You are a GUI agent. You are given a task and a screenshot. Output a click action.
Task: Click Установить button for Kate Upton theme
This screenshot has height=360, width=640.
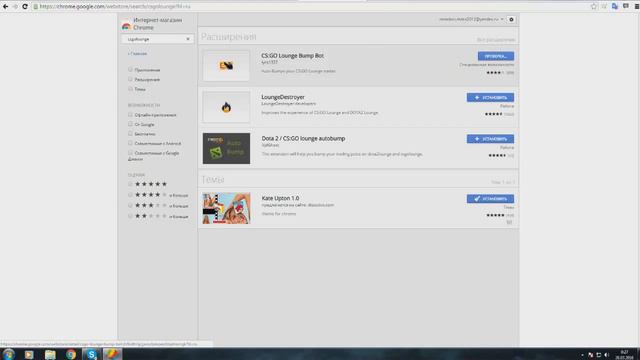[x=490, y=199]
